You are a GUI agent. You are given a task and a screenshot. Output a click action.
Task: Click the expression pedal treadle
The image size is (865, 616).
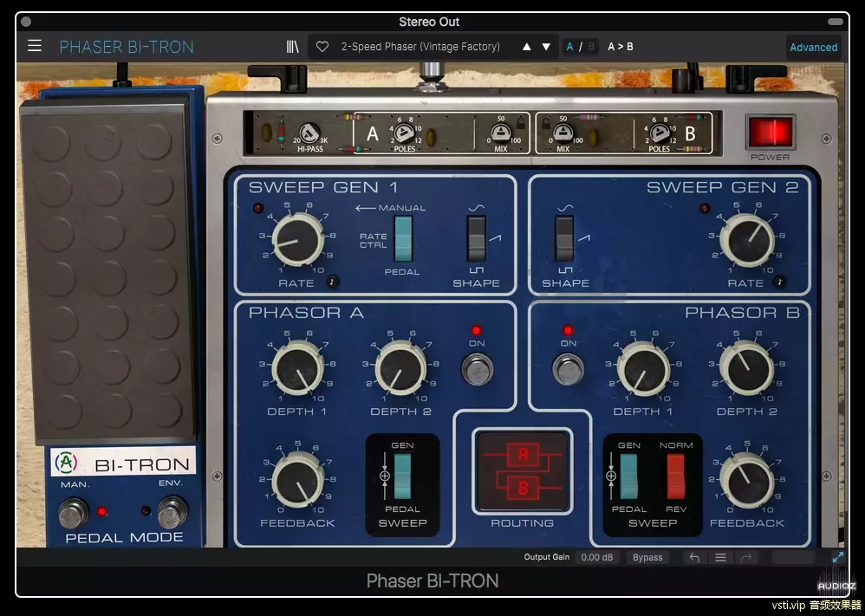(107, 270)
